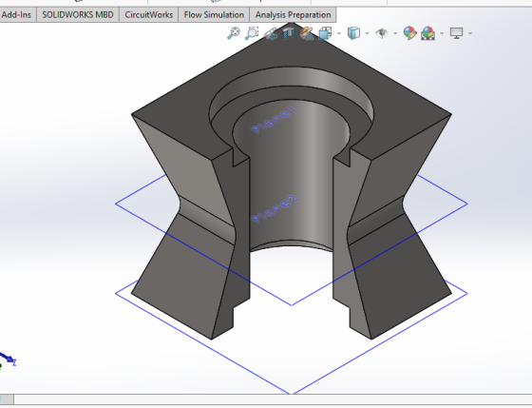Select the Plane2 label in viewport
Image resolution: width=532 pixels, height=408 pixels.
click(x=275, y=209)
